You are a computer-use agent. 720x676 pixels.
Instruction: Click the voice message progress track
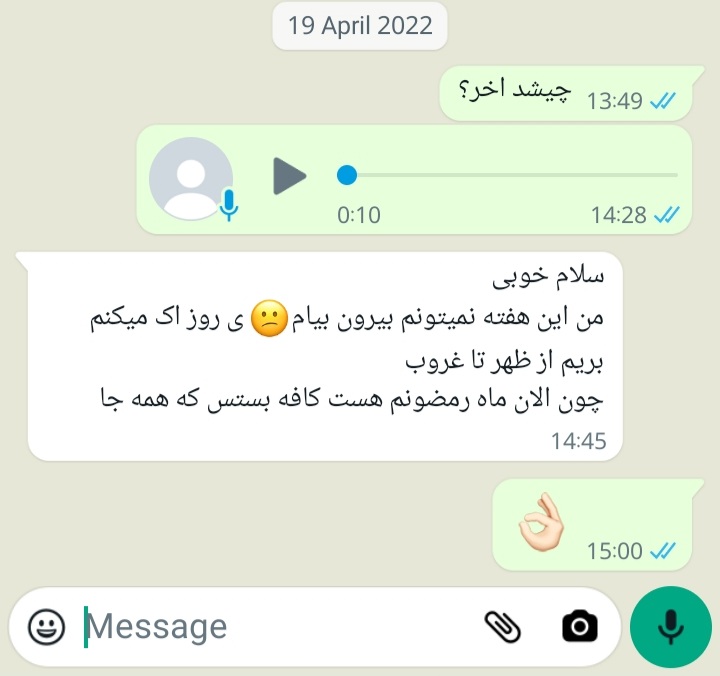pos(507,175)
